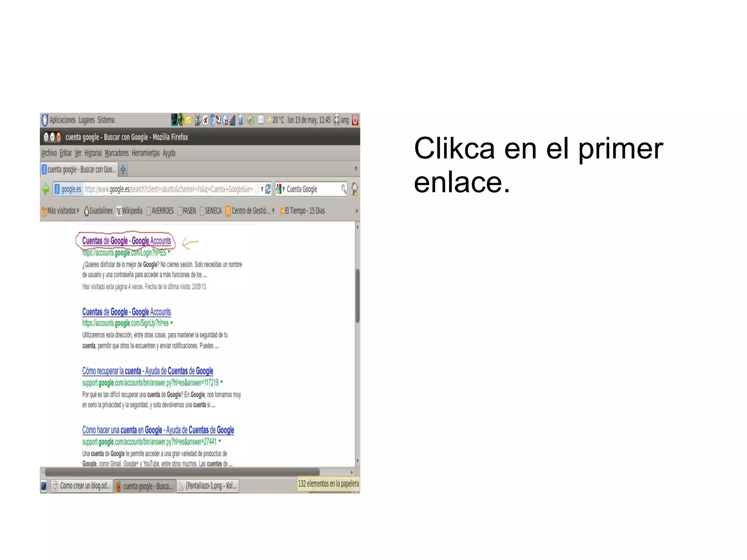Click the weather 20 °C indicator

coord(276,120)
